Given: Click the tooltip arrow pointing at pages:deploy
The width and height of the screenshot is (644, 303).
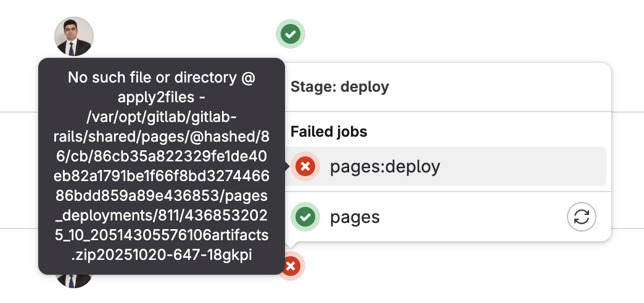Looking at the screenshot, I should click(x=287, y=166).
